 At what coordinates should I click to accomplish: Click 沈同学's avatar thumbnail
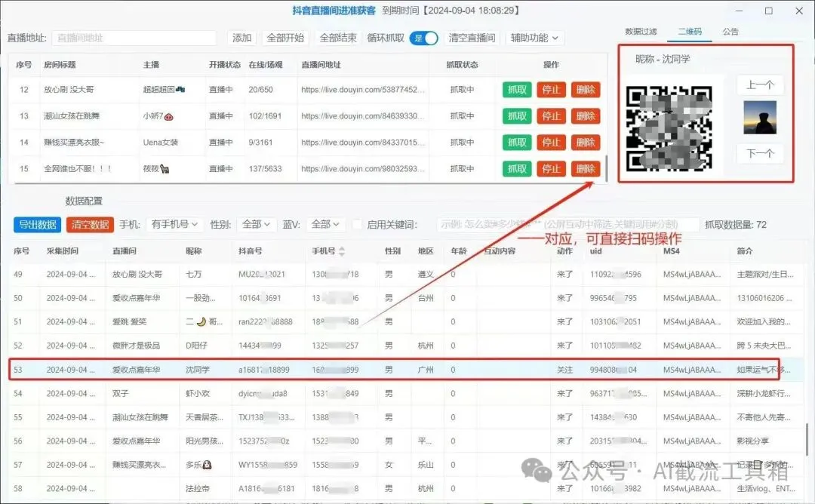tap(758, 118)
